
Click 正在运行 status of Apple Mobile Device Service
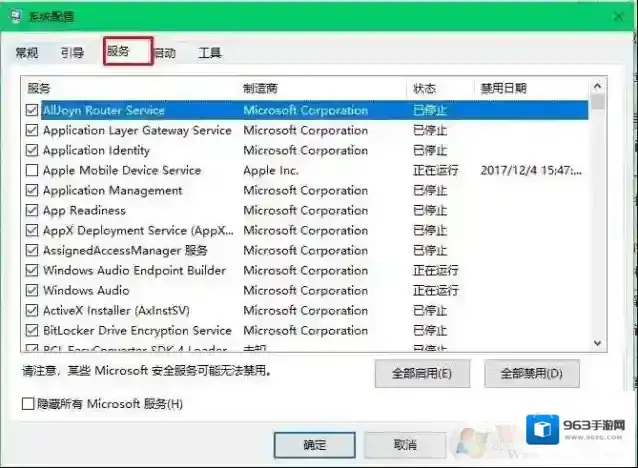pos(436,170)
